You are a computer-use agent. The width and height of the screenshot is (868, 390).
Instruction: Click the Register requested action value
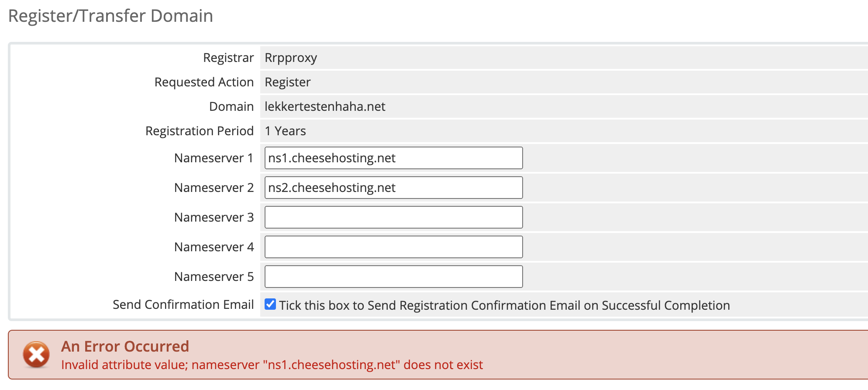288,82
